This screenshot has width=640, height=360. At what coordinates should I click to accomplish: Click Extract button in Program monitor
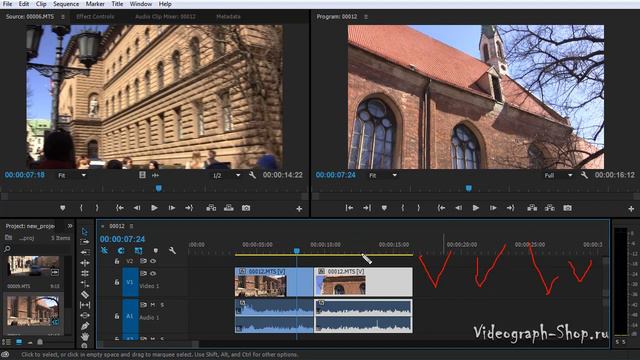tap(550, 208)
